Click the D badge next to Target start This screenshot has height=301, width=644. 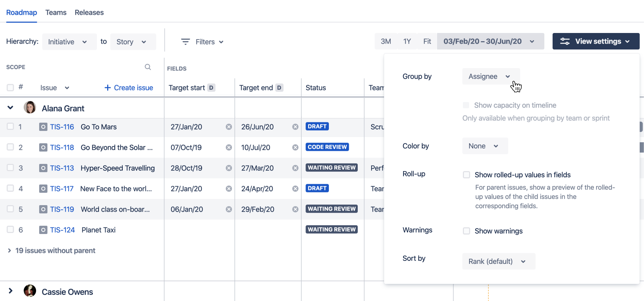tap(211, 88)
